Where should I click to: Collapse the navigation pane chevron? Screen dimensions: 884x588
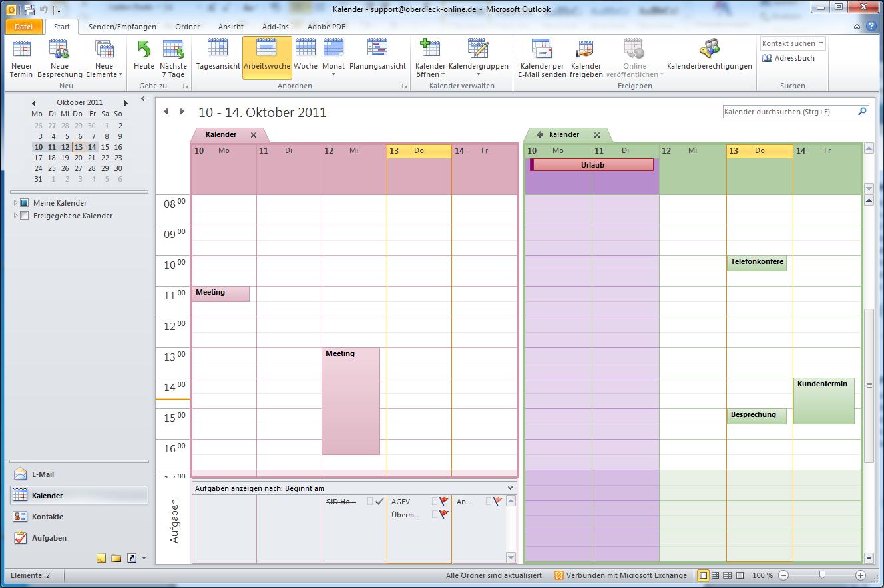(x=143, y=99)
